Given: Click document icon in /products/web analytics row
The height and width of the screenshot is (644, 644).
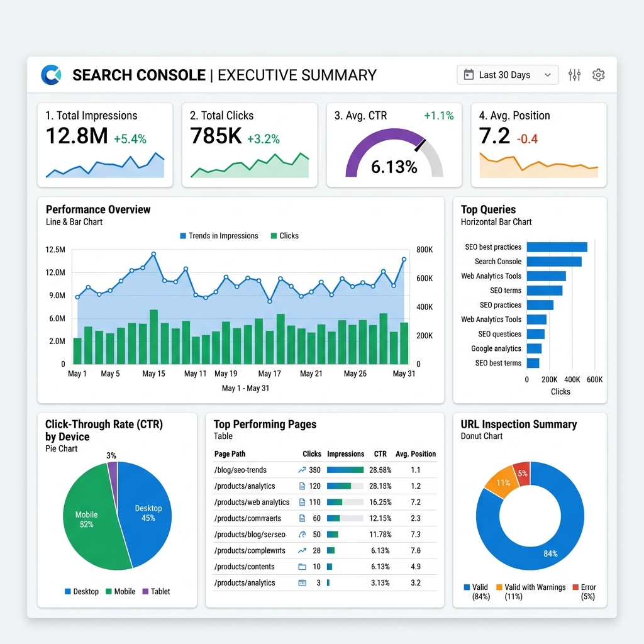Looking at the screenshot, I should pos(302,502).
